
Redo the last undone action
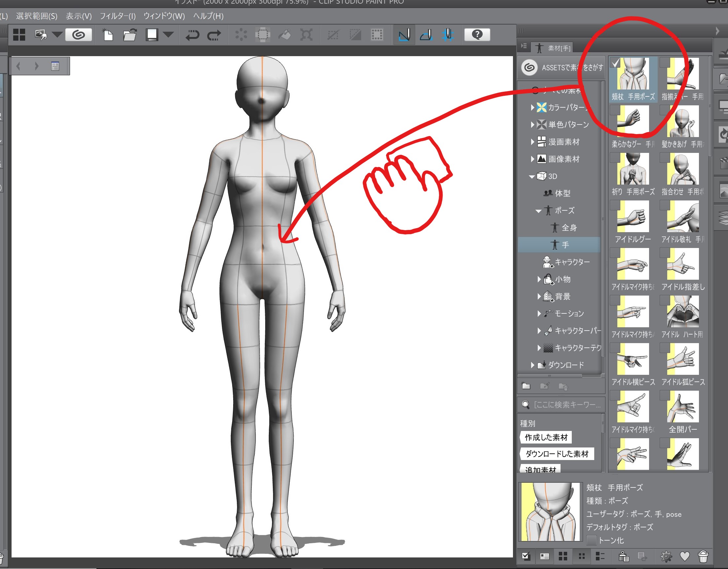(214, 35)
